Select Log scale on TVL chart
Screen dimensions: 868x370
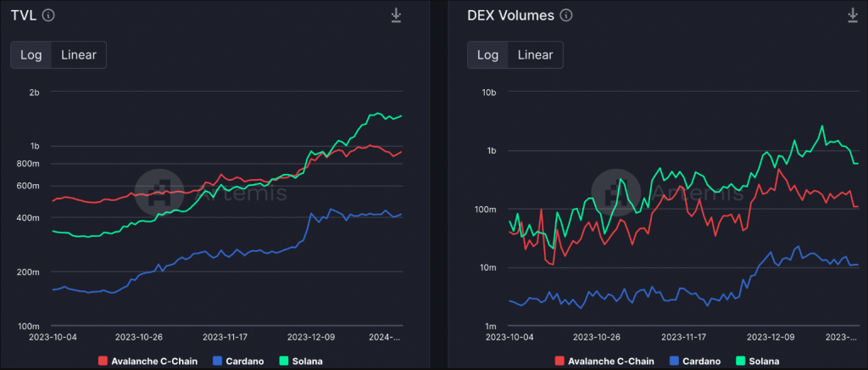[x=31, y=55]
